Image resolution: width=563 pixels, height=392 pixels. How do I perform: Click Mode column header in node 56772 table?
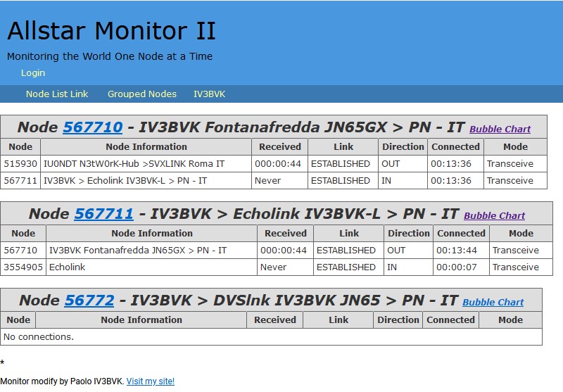pyautogui.click(x=511, y=320)
